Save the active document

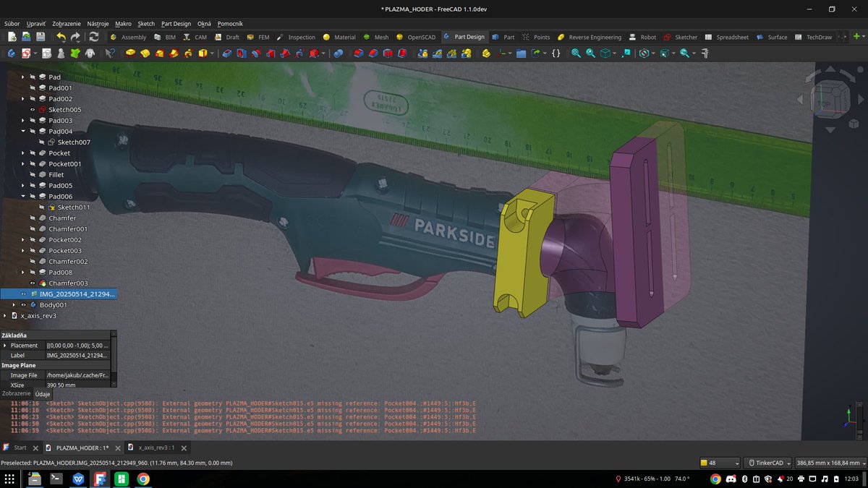coord(41,37)
